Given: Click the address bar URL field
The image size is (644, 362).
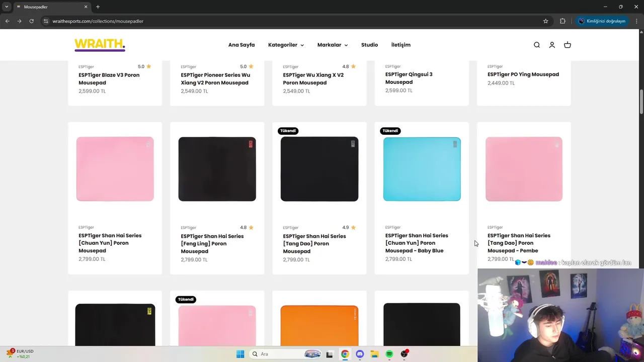Looking at the screenshot, I should coord(292,21).
